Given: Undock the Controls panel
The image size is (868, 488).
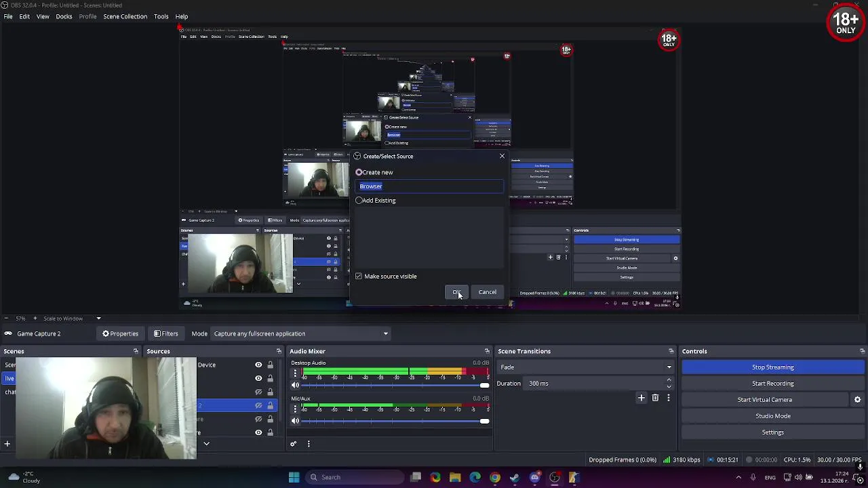Looking at the screenshot, I should click(862, 351).
